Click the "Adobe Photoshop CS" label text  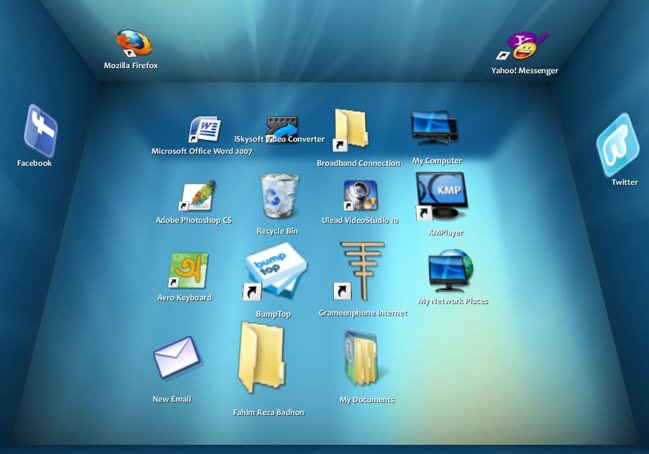(x=193, y=220)
